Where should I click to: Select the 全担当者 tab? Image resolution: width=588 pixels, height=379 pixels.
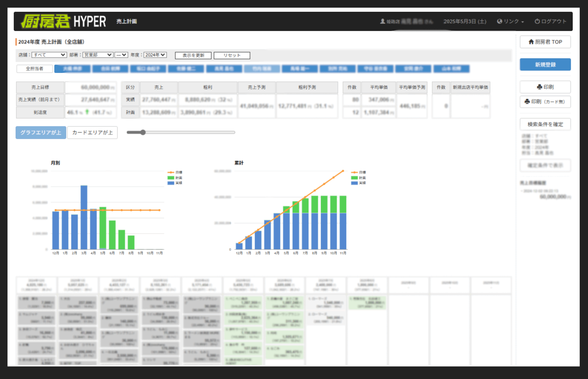point(35,69)
